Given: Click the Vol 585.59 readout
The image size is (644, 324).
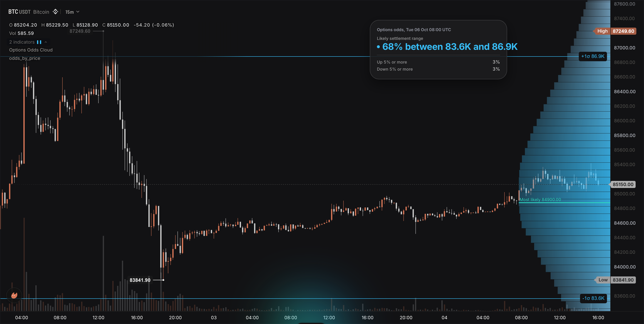Looking at the screenshot, I should (22, 33).
